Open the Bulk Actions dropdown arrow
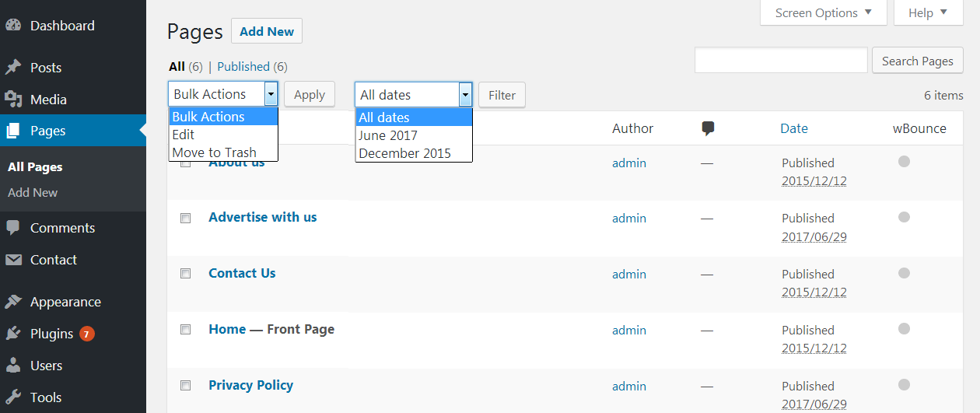This screenshot has width=980, height=413. point(271,94)
